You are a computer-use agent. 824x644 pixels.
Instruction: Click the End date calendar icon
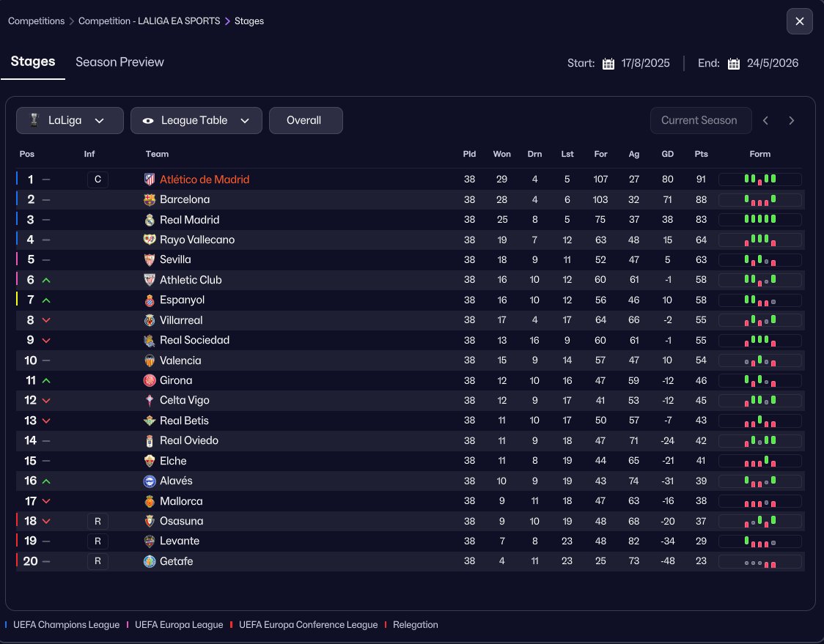[733, 64]
